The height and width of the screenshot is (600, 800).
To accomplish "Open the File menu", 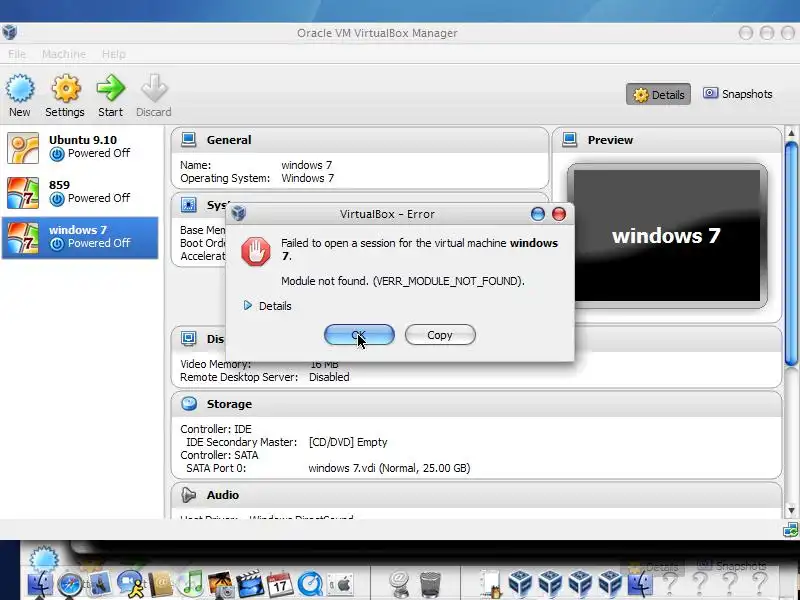I will tap(17, 54).
